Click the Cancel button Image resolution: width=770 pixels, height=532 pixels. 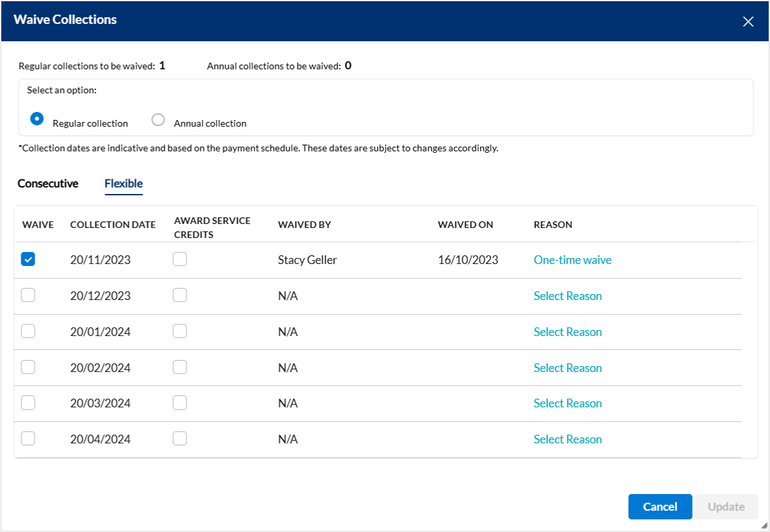pos(660,507)
